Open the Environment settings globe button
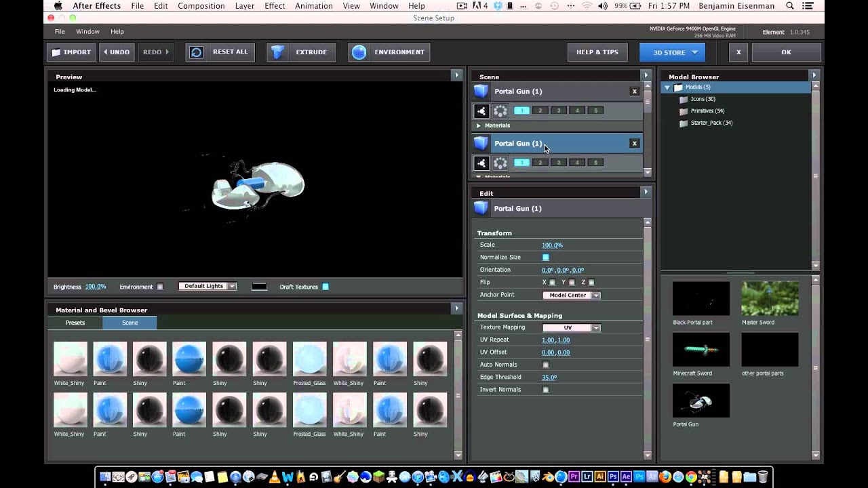 tap(389, 52)
